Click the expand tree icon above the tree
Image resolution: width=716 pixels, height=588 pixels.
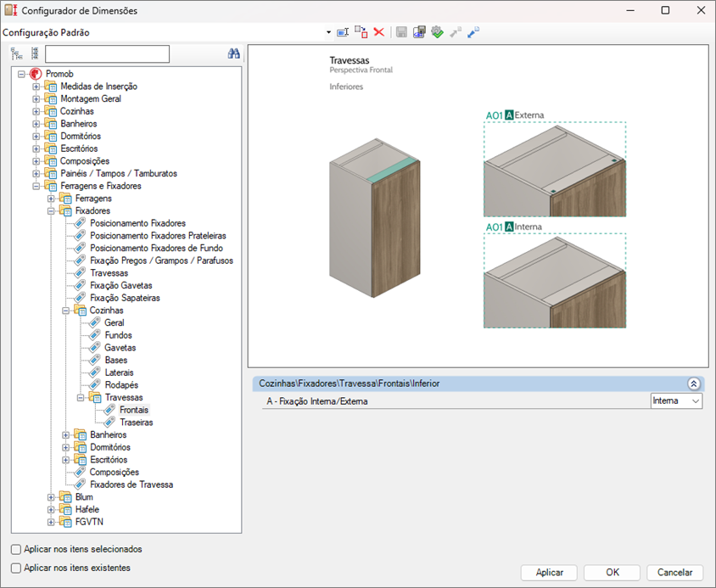click(16, 54)
